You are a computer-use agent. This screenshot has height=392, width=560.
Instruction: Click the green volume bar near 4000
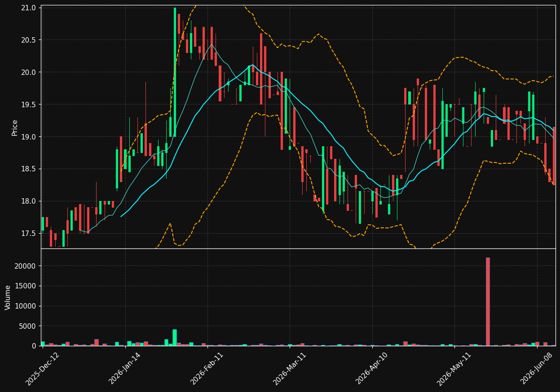(x=175, y=338)
